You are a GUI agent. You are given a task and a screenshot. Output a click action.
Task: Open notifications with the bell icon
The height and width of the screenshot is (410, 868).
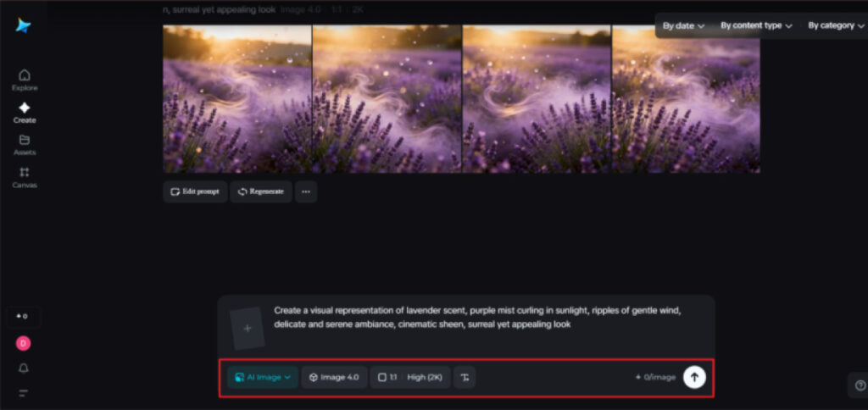[x=24, y=368]
